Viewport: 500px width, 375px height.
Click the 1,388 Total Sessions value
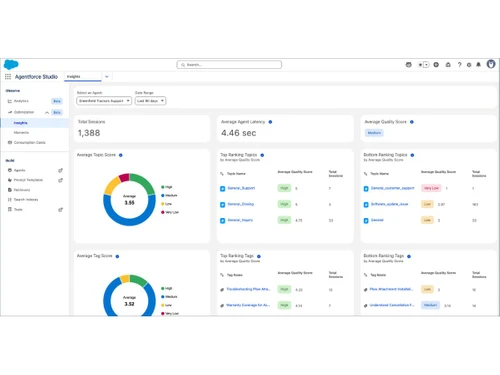click(x=89, y=133)
